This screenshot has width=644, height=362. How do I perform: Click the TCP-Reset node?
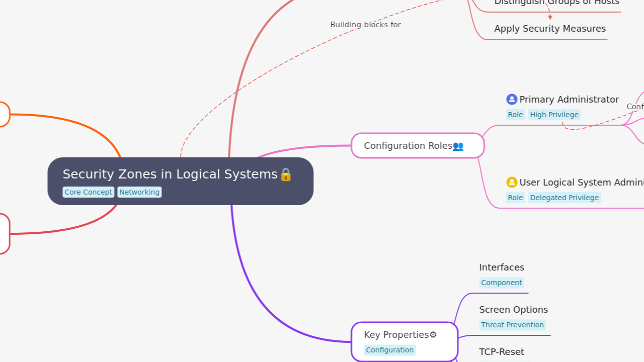coord(502,351)
